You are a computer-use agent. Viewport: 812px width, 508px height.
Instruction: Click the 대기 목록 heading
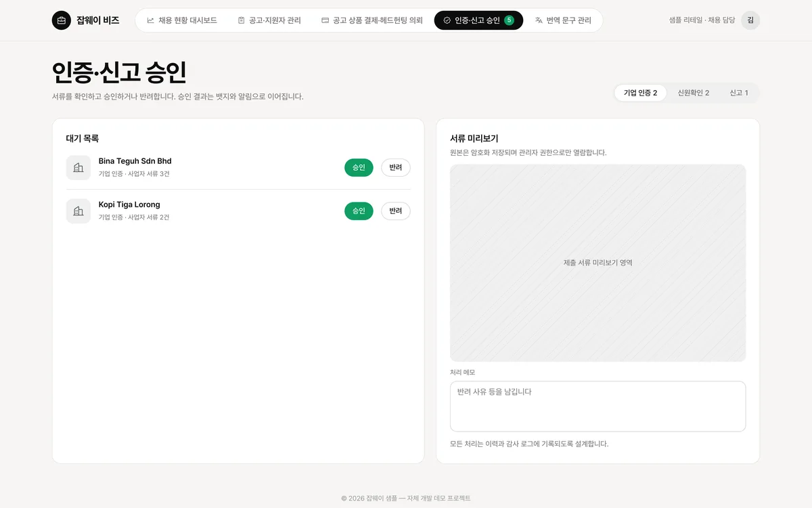[83, 138]
